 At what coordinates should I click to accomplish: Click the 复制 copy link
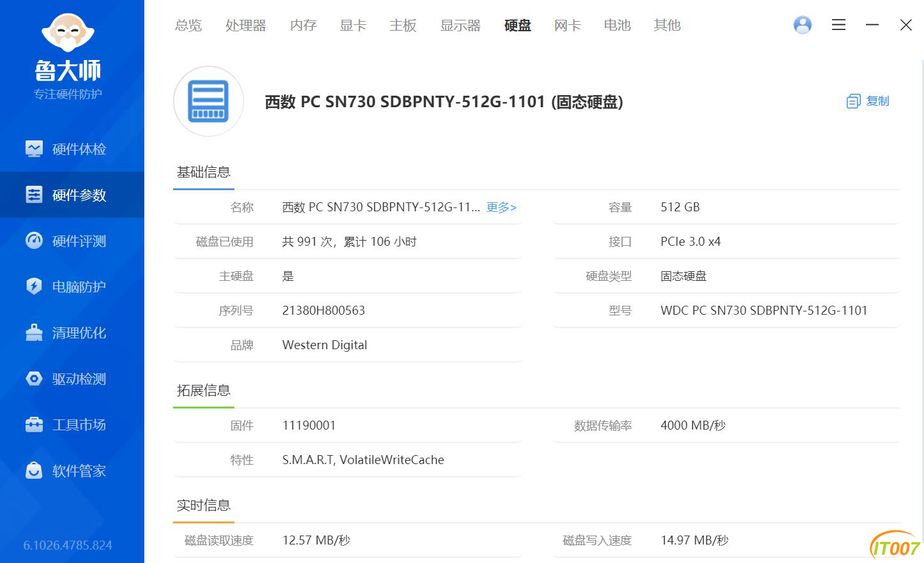[x=877, y=101]
